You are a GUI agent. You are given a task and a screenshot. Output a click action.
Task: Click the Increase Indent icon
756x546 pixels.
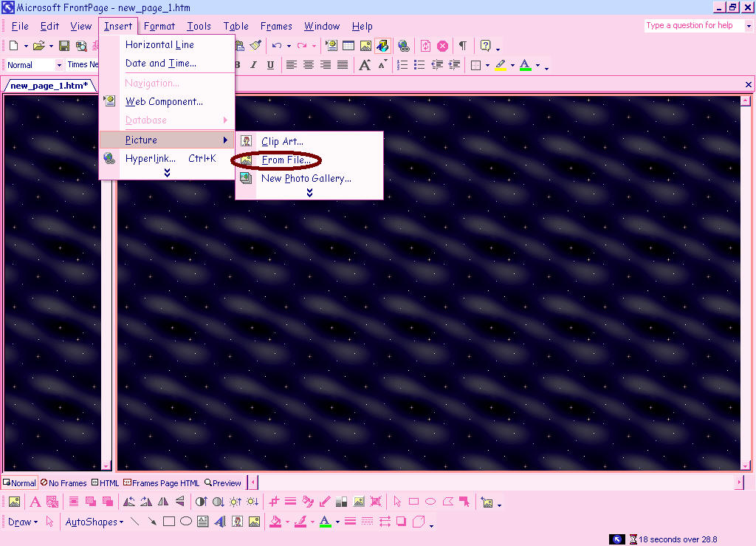pyautogui.click(x=454, y=64)
